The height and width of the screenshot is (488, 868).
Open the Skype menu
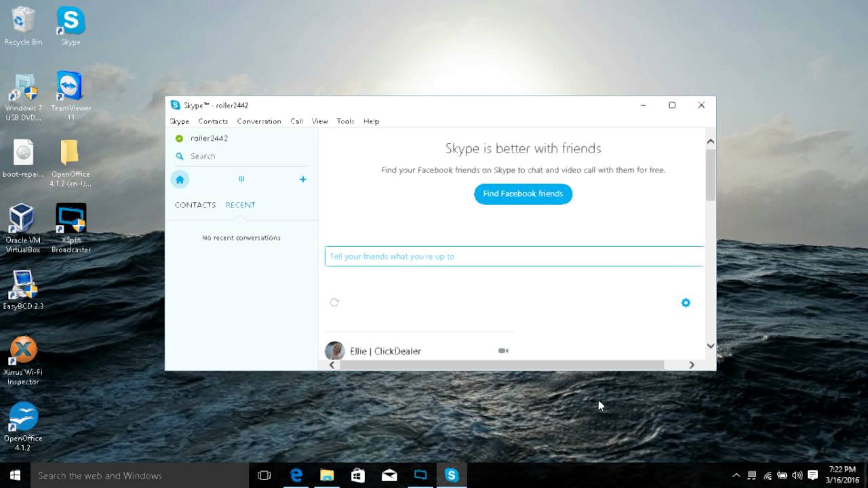click(x=180, y=121)
